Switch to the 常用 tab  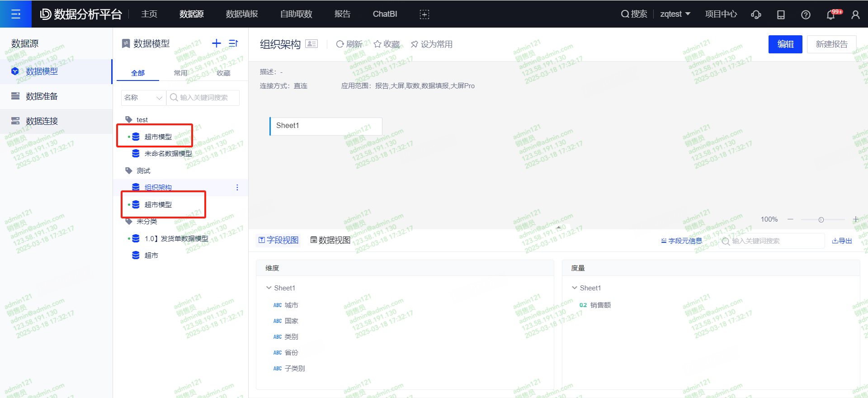tap(180, 73)
